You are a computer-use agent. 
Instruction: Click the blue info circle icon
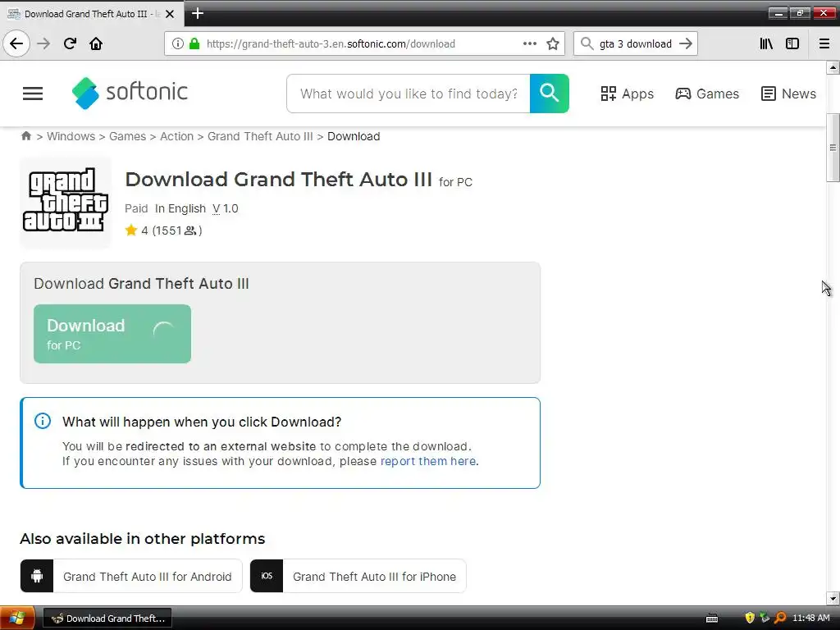pos(43,421)
